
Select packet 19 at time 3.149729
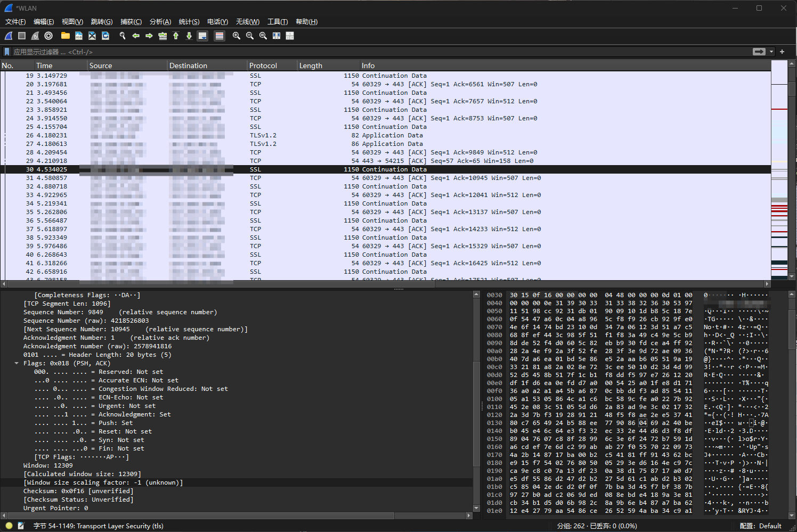tap(386, 76)
